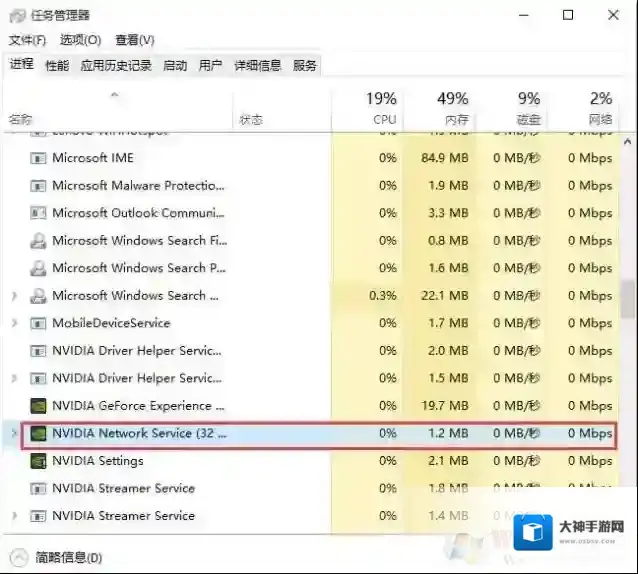Screen dimensions: 638x574
Task: Click the Microsoft Malware Protection process icon
Action: 38,186
